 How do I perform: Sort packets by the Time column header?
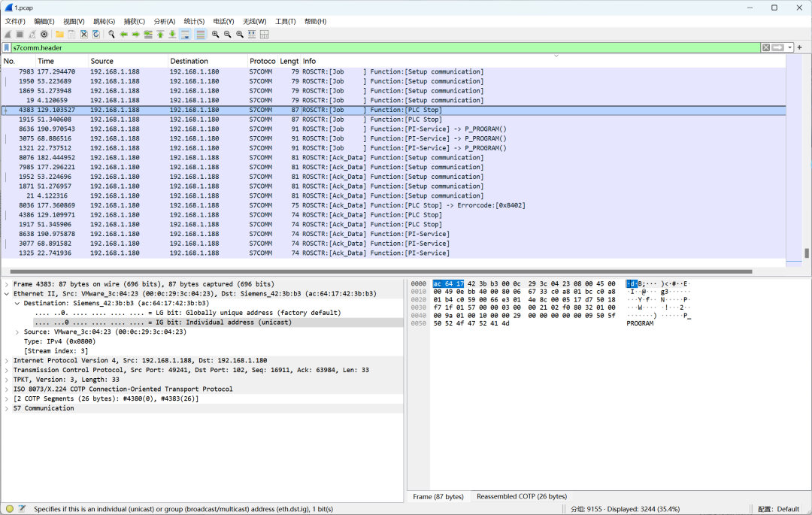(62, 61)
